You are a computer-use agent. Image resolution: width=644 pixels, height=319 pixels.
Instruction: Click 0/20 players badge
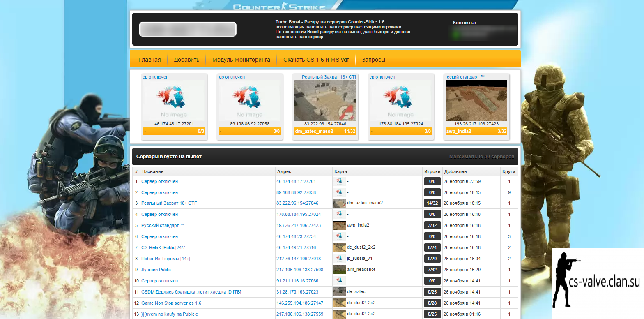[x=432, y=259]
